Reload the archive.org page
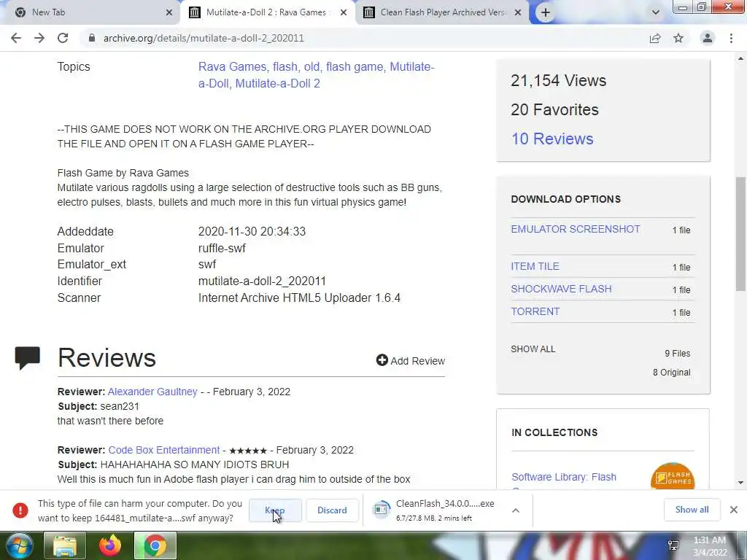The height and width of the screenshot is (560, 747). click(63, 38)
